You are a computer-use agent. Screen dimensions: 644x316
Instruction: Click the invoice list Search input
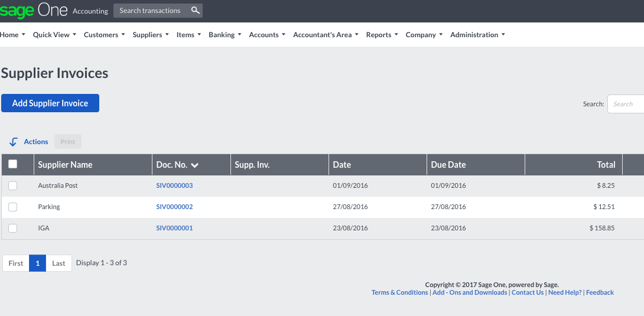click(626, 104)
